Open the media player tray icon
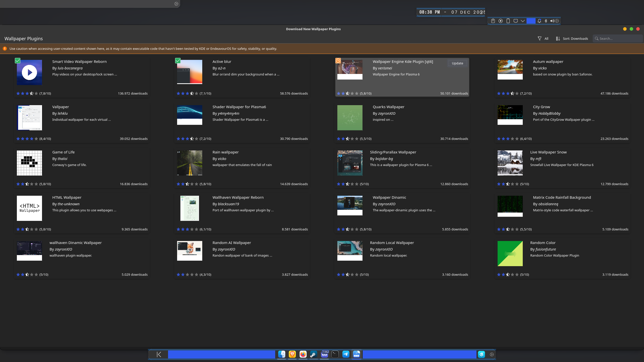The height and width of the screenshot is (362, 644). click(501, 21)
